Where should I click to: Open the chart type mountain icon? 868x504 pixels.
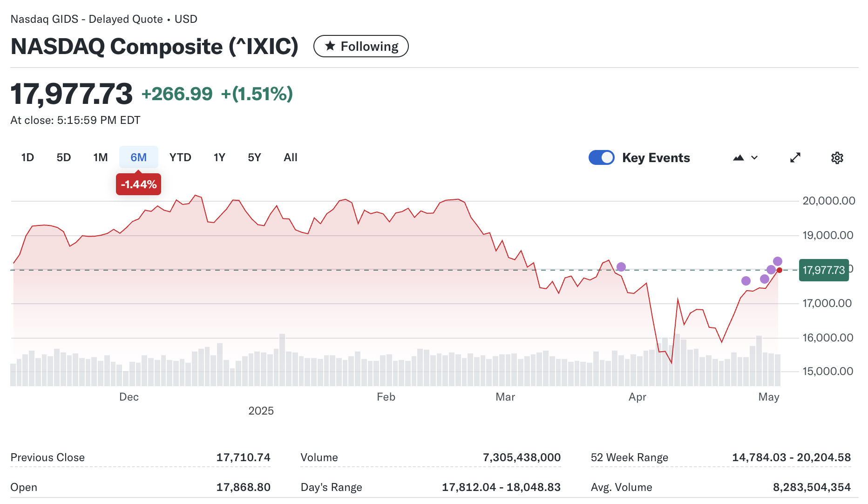(739, 158)
